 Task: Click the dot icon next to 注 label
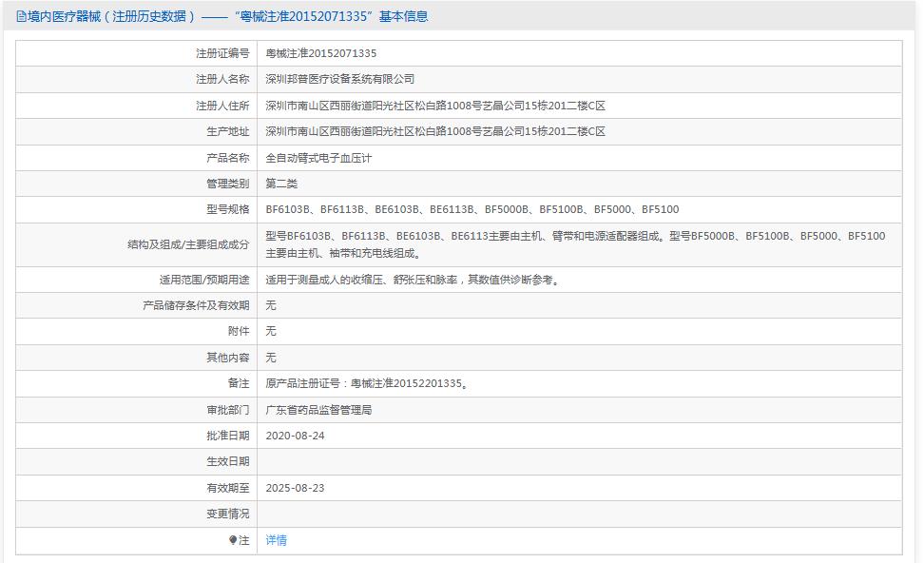(x=233, y=540)
